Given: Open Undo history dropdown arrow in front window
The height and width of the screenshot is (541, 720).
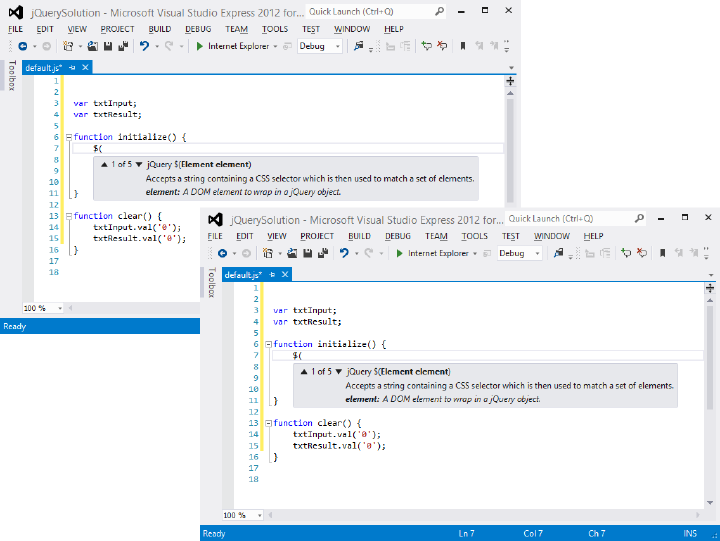Looking at the screenshot, I should [x=356, y=254].
